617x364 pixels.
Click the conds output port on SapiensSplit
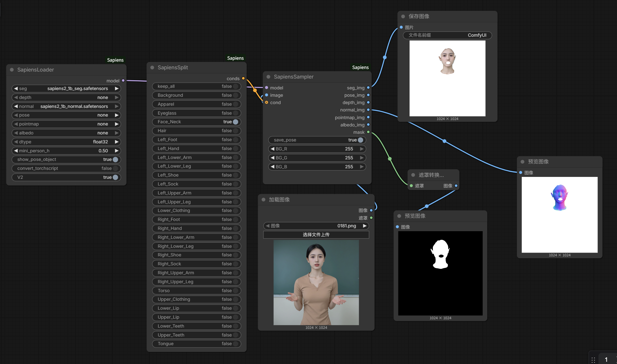click(243, 78)
